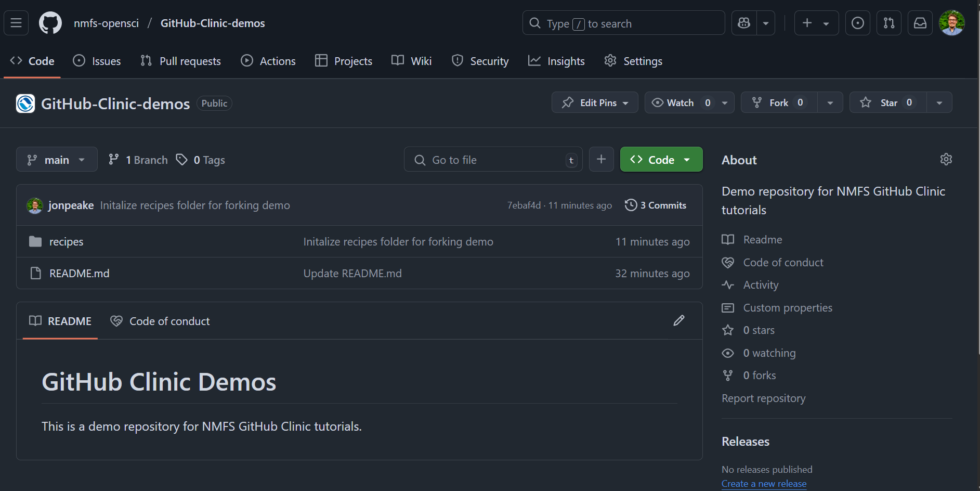Open the Update README.md commit message
This screenshot has height=491, width=980.
(x=352, y=274)
